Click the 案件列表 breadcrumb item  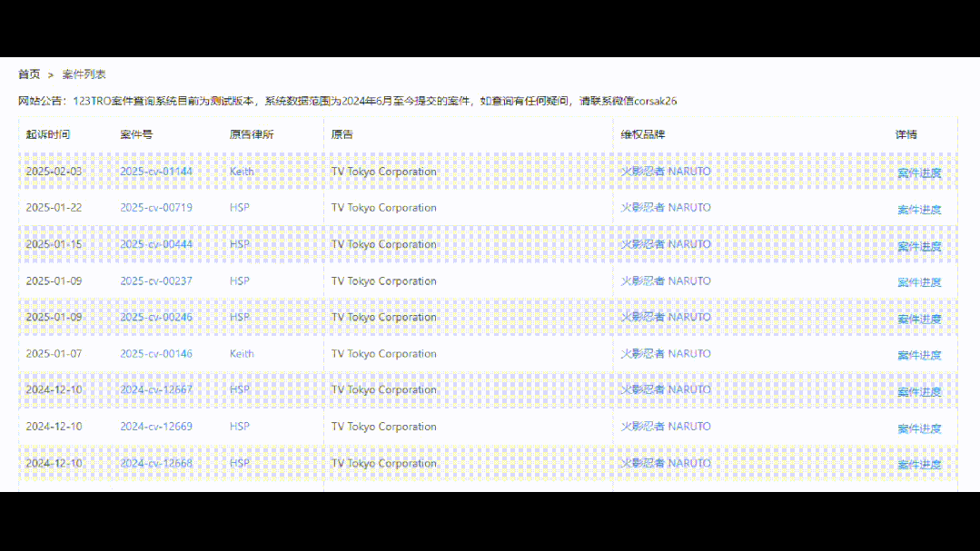82,74
